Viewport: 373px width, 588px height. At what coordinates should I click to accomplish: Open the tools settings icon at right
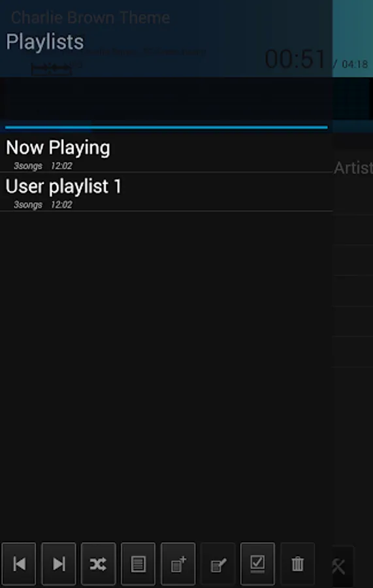340,566
